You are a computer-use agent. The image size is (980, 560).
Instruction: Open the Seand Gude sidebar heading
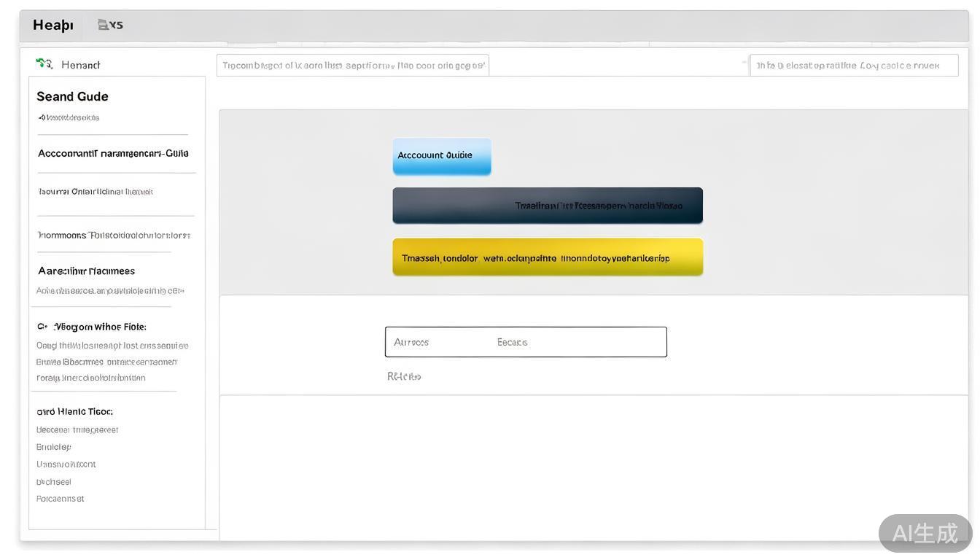pos(72,96)
